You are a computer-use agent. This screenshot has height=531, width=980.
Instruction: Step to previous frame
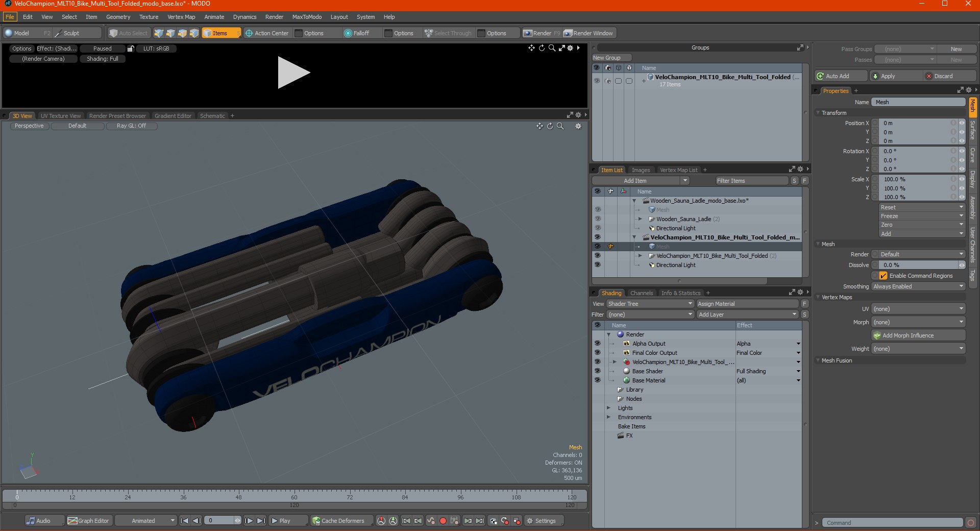(197, 521)
